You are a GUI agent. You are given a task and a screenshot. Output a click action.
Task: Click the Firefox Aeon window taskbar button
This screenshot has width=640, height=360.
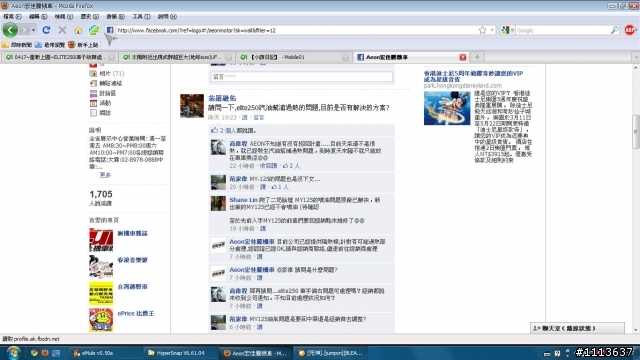[256, 353]
